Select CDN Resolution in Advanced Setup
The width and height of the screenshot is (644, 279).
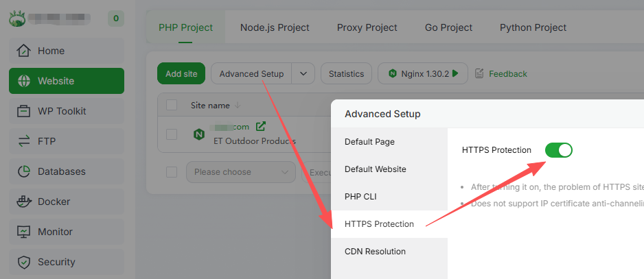[x=389, y=252]
